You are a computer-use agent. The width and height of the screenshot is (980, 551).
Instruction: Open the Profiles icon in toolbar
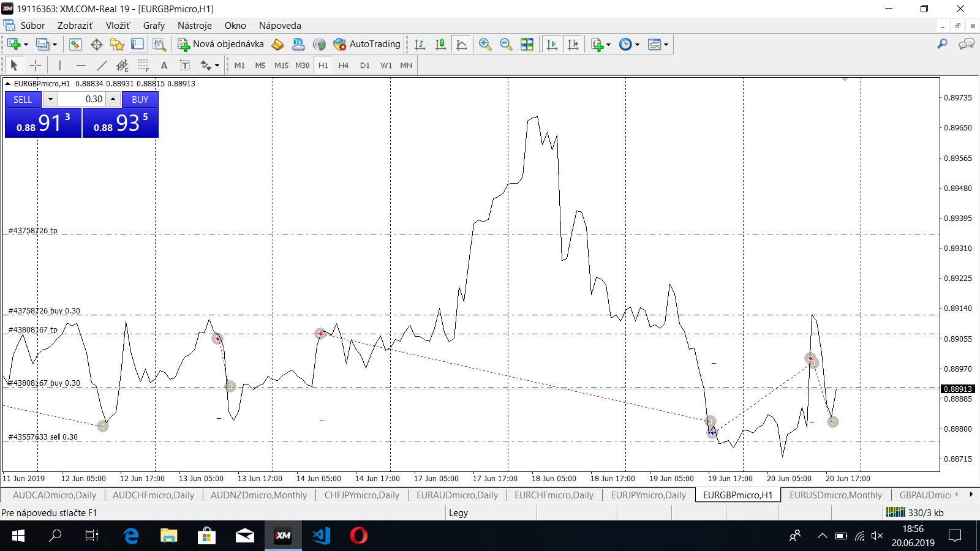[42, 44]
